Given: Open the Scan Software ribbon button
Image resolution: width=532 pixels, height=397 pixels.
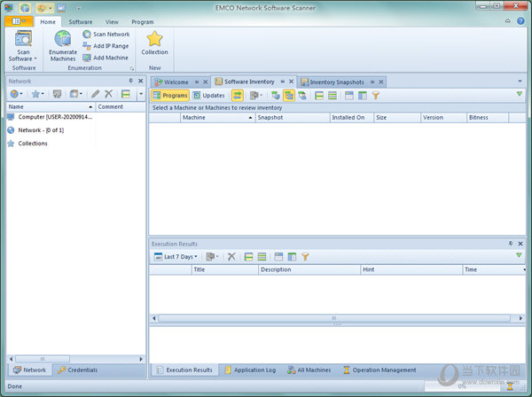Looking at the screenshot, I should 23,46.
